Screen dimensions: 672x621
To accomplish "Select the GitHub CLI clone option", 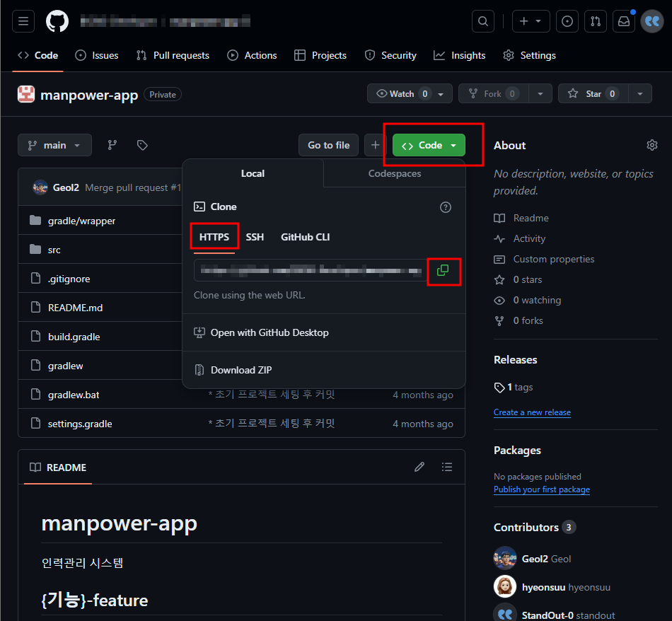I will pyautogui.click(x=305, y=237).
